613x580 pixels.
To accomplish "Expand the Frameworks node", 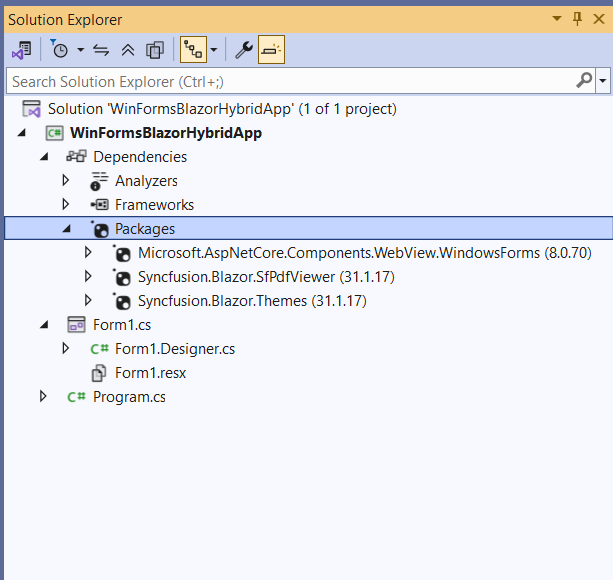I will (66, 204).
